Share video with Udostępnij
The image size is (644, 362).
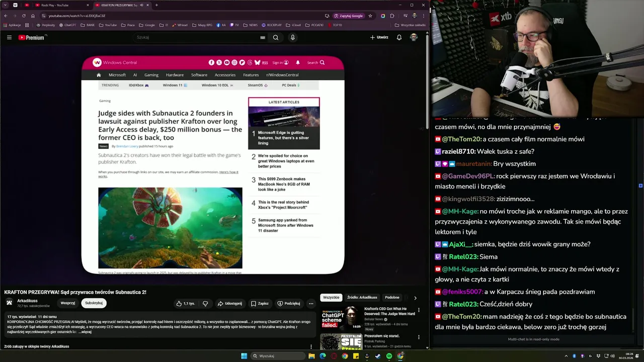click(229, 303)
